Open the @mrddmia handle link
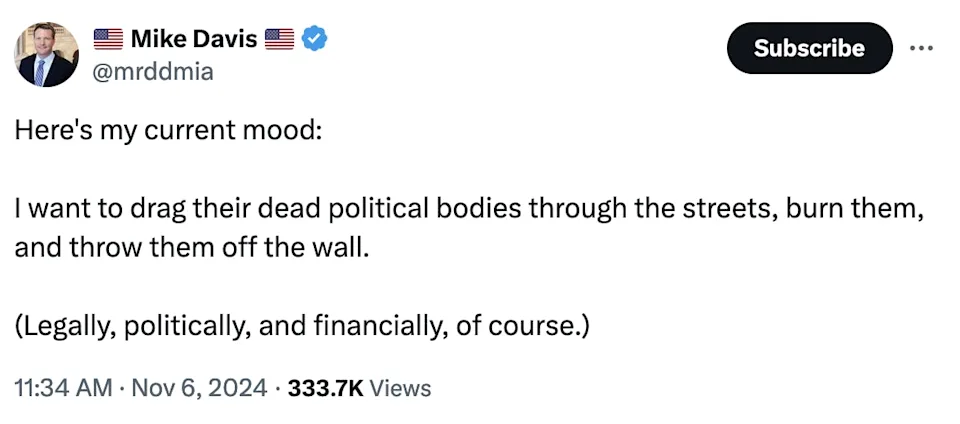The width and height of the screenshot is (960, 424). 153,71
